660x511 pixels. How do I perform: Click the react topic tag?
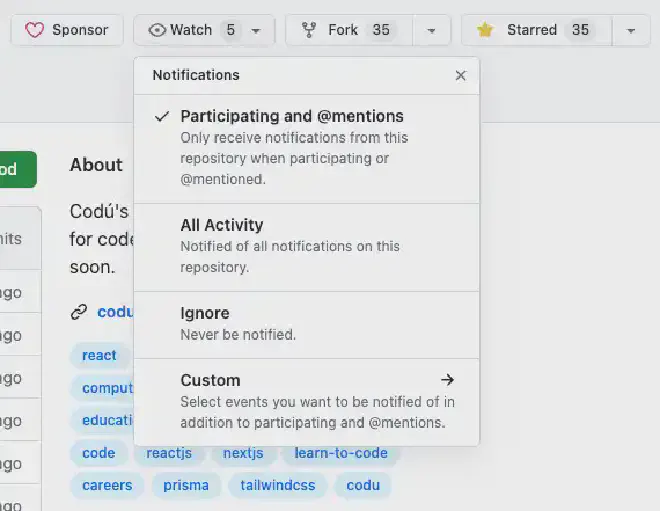[x=99, y=355]
